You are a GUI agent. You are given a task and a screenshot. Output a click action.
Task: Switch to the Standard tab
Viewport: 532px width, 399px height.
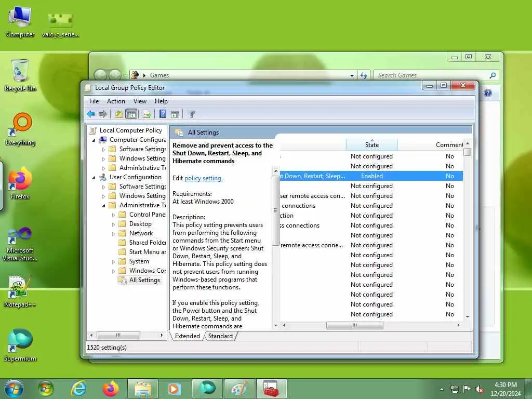click(x=220, y=336)
